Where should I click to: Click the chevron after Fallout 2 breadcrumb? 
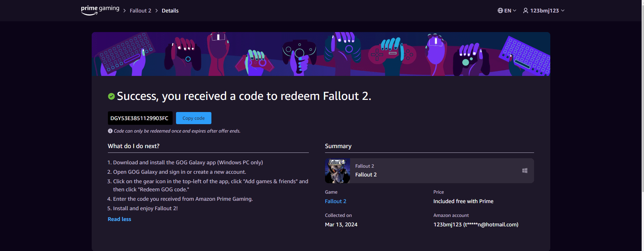(x=156, y=10)
